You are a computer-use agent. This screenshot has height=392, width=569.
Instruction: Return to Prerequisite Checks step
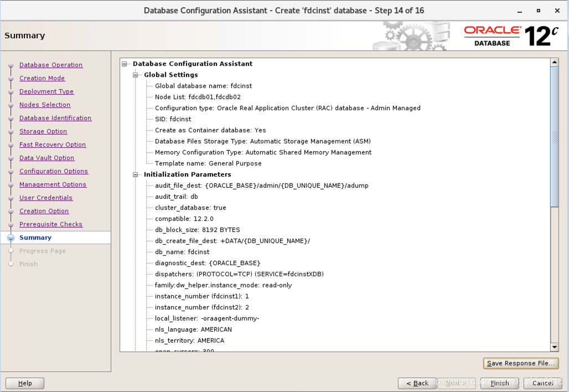pos(51,224)
